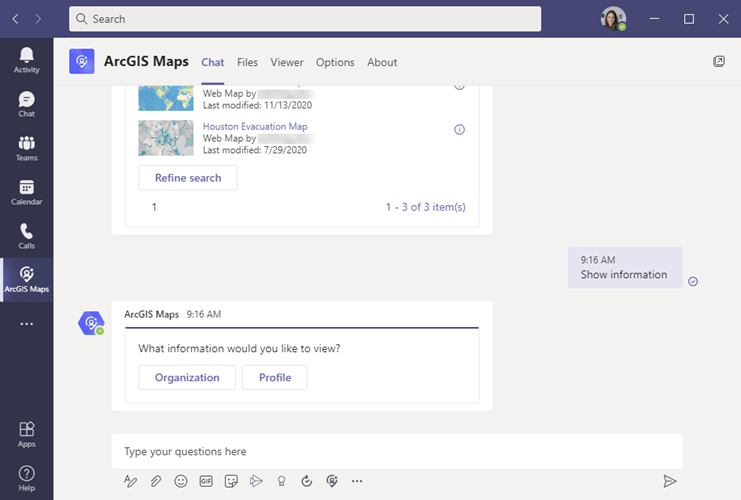Switch to the About tab

pyautogui.click(x=382, y=62)
